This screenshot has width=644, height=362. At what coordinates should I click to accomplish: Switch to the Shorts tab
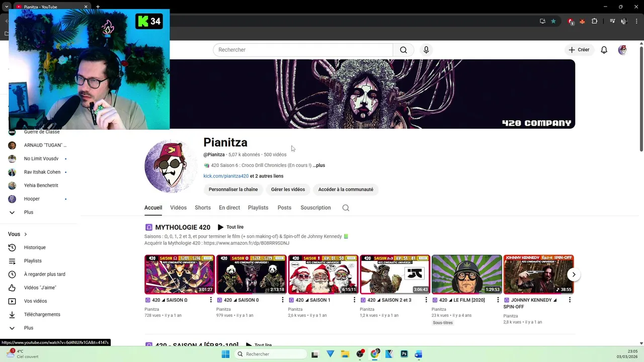click(203, 208)
